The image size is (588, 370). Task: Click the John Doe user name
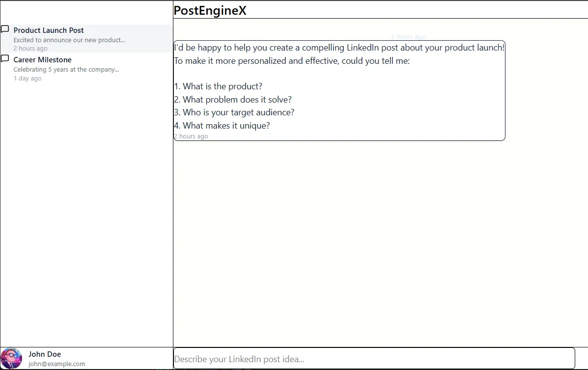pos(45,354)
